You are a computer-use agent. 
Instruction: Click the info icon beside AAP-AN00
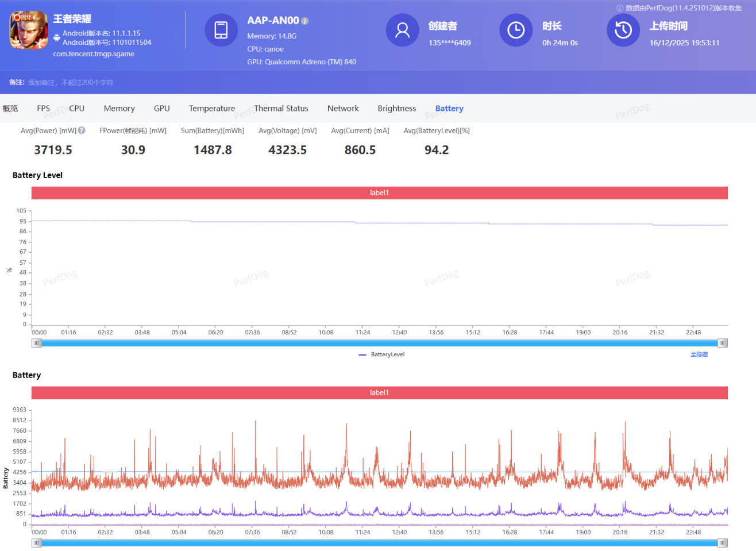[305, 21]
